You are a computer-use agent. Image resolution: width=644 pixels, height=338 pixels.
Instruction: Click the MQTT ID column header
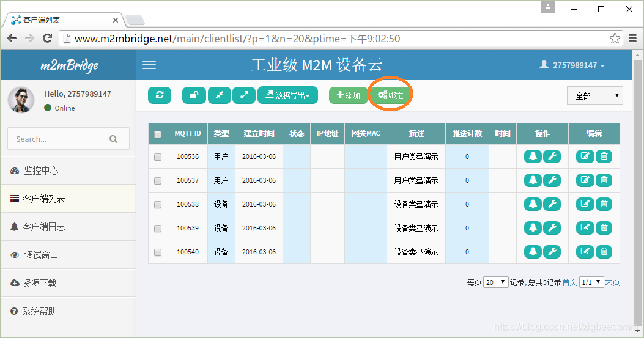(188, 133)
